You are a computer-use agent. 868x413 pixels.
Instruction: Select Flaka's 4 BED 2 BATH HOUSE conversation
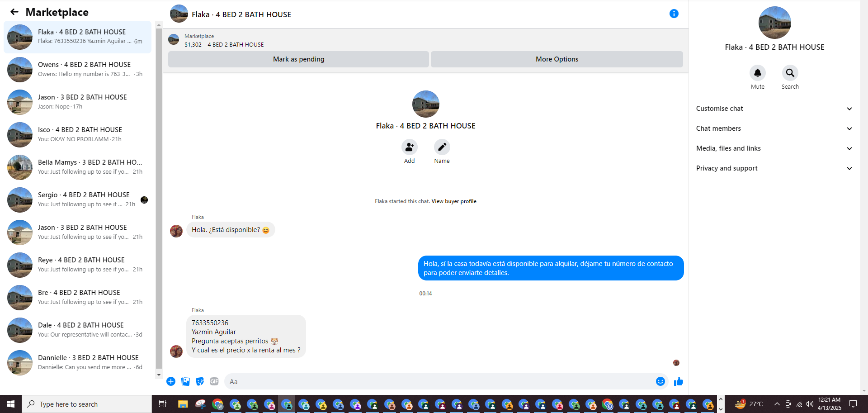point(78,37)
